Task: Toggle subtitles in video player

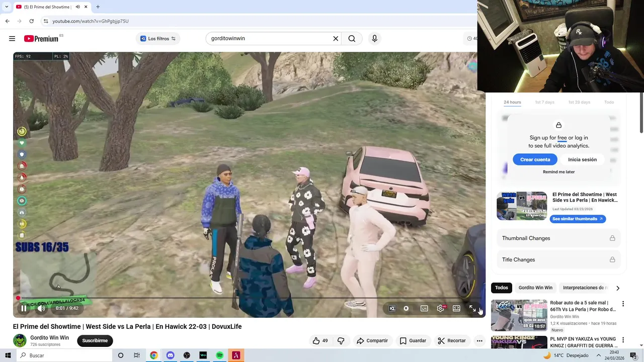Action: (x=424, y=308)
